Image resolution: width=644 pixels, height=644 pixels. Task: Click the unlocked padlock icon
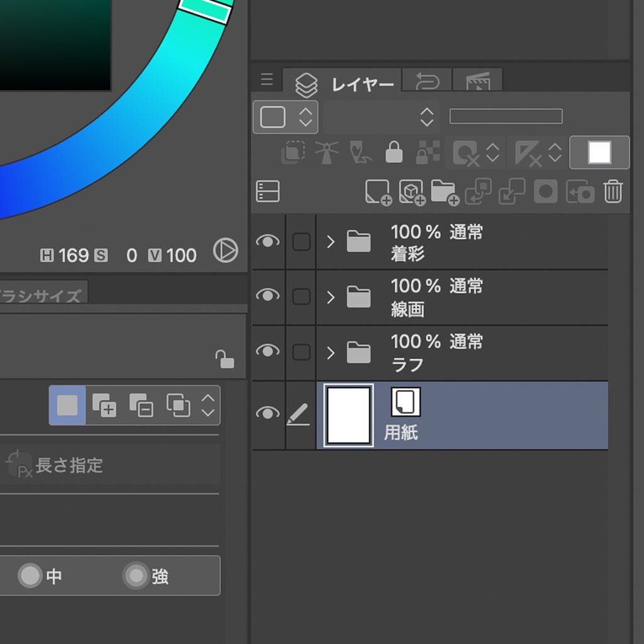(x=225, y=359)
